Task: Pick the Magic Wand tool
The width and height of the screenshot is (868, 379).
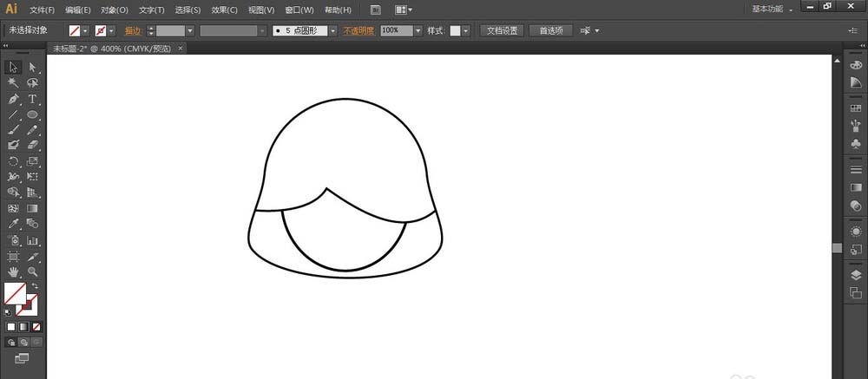Action: pos(13,82)
